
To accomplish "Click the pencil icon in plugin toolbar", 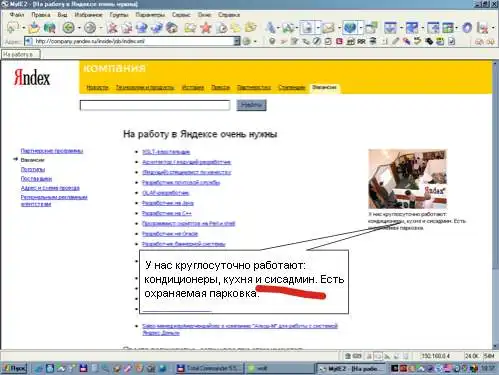I will coord(395,42).
